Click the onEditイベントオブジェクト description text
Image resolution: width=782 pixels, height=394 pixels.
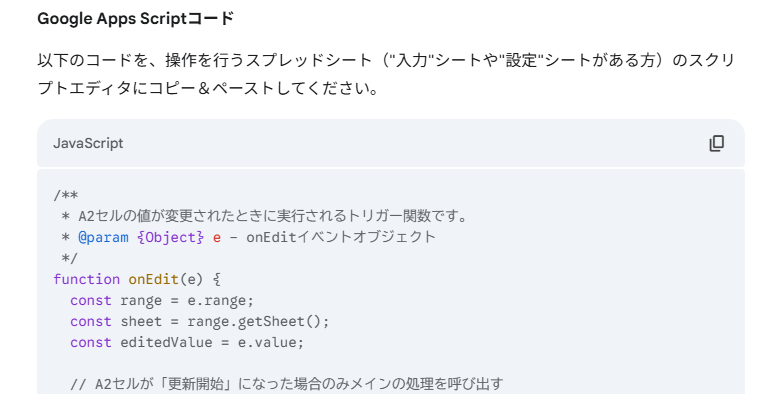(341, 237)
